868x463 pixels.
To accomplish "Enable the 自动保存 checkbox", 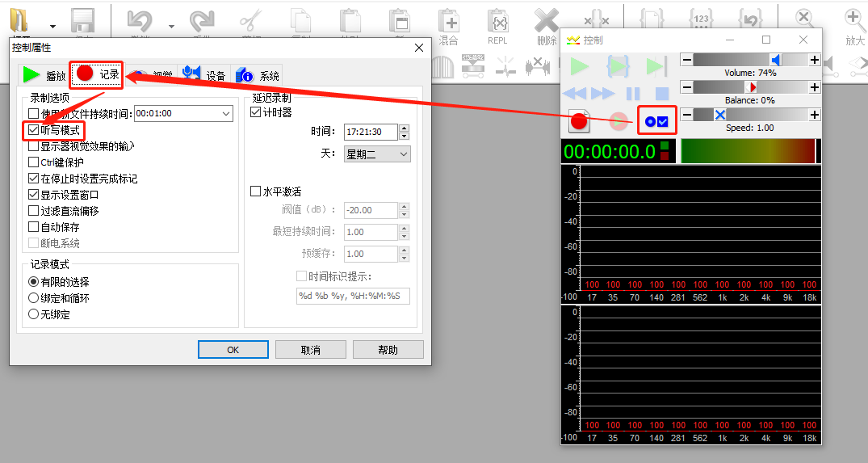I will tap(33, 226).
